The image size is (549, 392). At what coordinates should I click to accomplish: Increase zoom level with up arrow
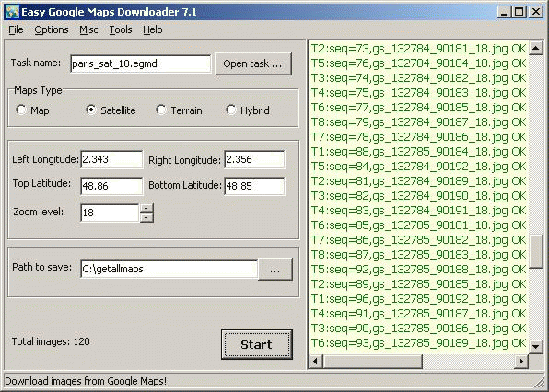pyautogui.click(x=146, y=208)
